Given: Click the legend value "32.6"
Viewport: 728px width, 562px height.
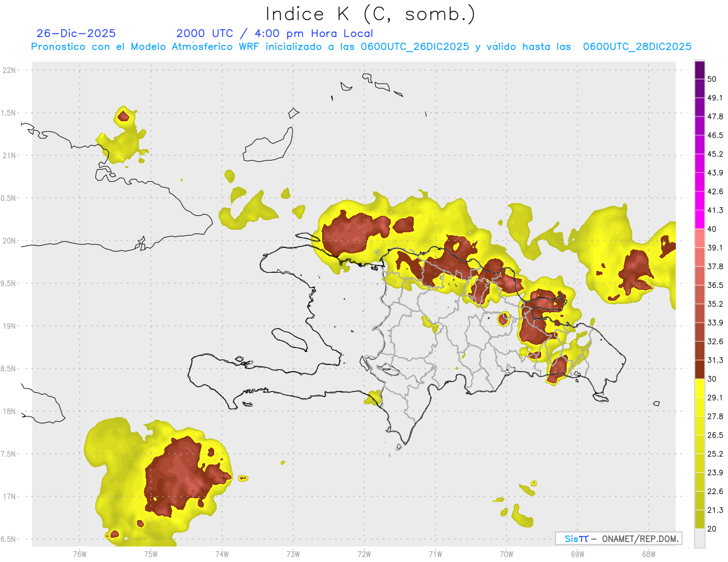Looking at the screenshot, I should (x=715, y=341).
